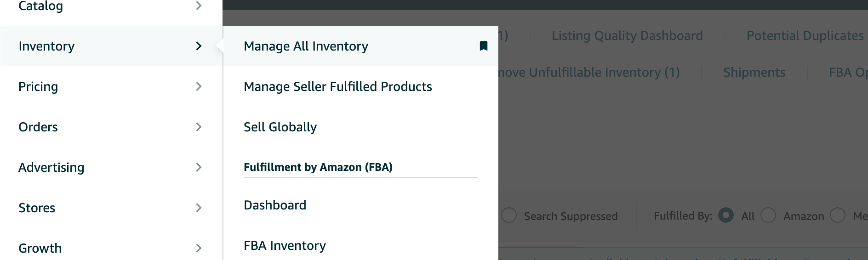
Task: Expand the Stores menu chevron
Action: click(x=199, y=208)
